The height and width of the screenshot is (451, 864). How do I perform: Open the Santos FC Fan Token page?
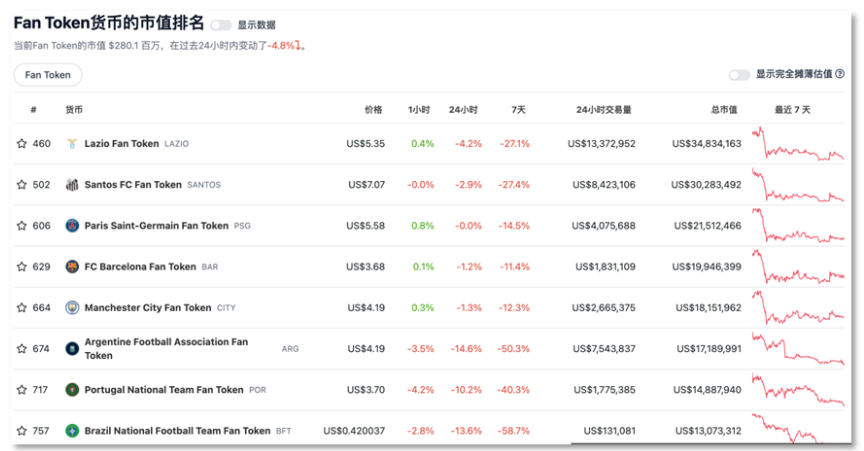click(133, 185)
